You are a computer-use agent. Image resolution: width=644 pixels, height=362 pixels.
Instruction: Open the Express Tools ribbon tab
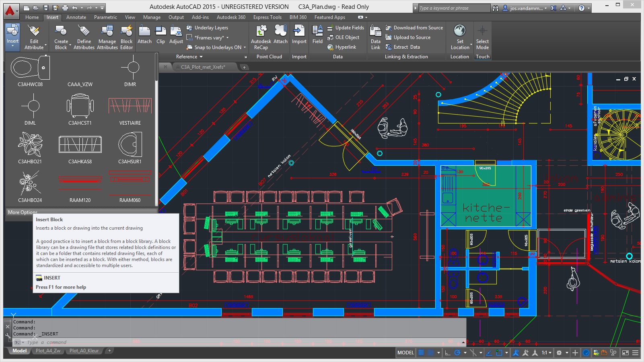tap(267, 17)
